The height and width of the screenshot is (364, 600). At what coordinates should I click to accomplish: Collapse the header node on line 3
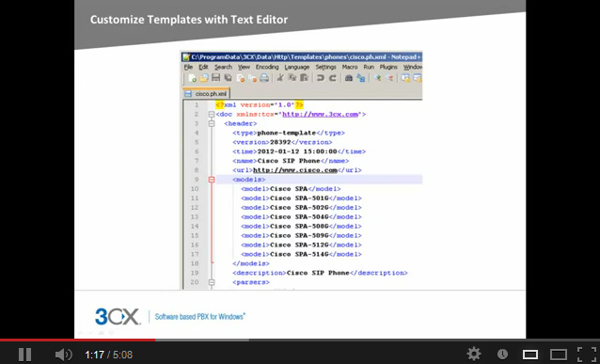[212, 123]
